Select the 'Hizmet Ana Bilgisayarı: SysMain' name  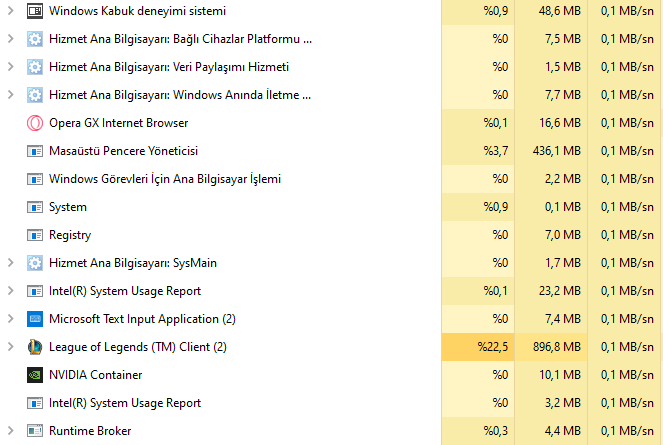pos(133,263)
